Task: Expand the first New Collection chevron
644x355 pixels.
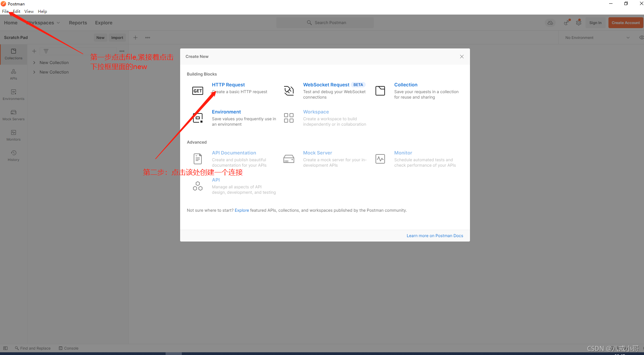Action: [34, 63]
